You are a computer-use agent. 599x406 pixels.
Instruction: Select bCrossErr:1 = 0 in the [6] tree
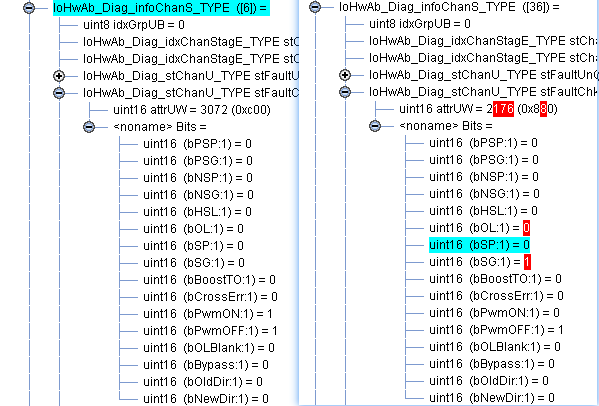(210, 297)
